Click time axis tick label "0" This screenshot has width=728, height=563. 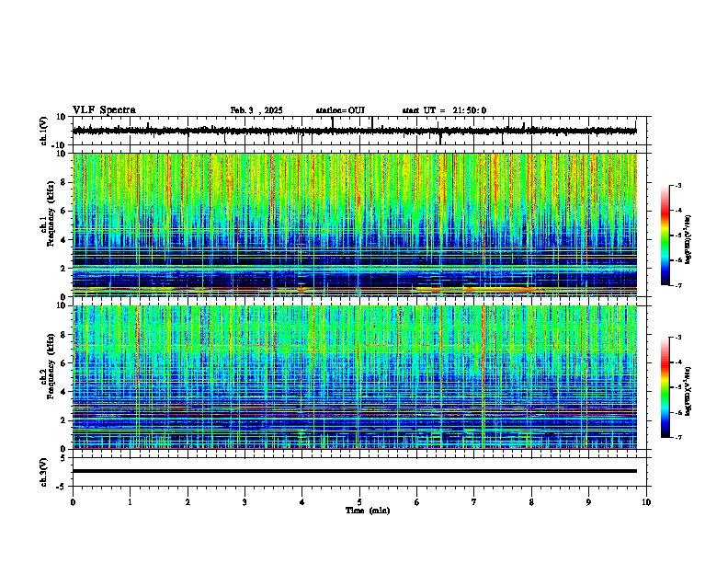(73, 502)
